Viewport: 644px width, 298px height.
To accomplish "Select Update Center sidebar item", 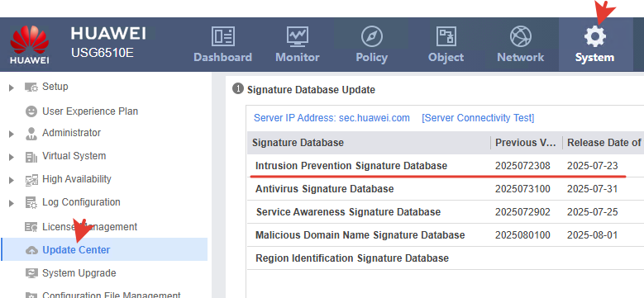I will (x=104, y=249).
